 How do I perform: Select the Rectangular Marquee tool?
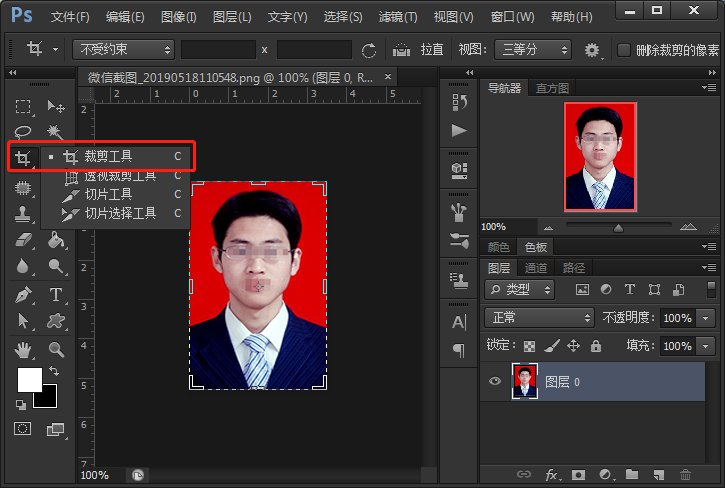click(23, 107)
